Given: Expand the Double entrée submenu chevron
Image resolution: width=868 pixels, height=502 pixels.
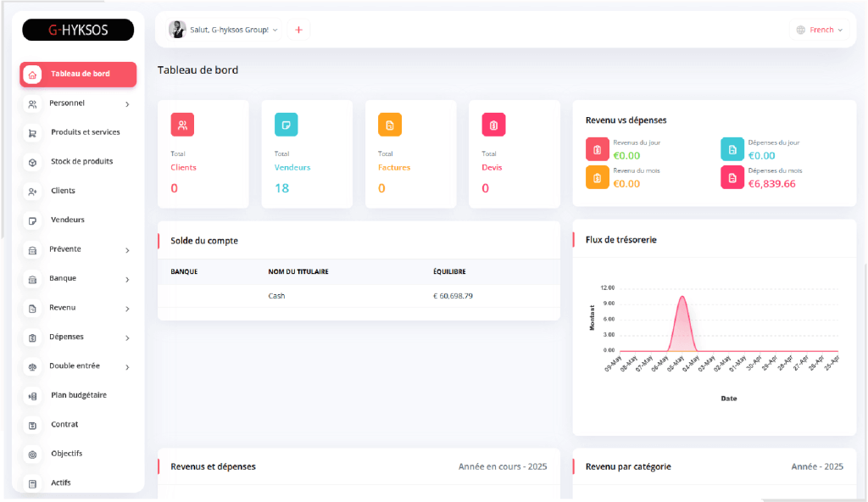Looking at the screenshot, I should point(127,367).
